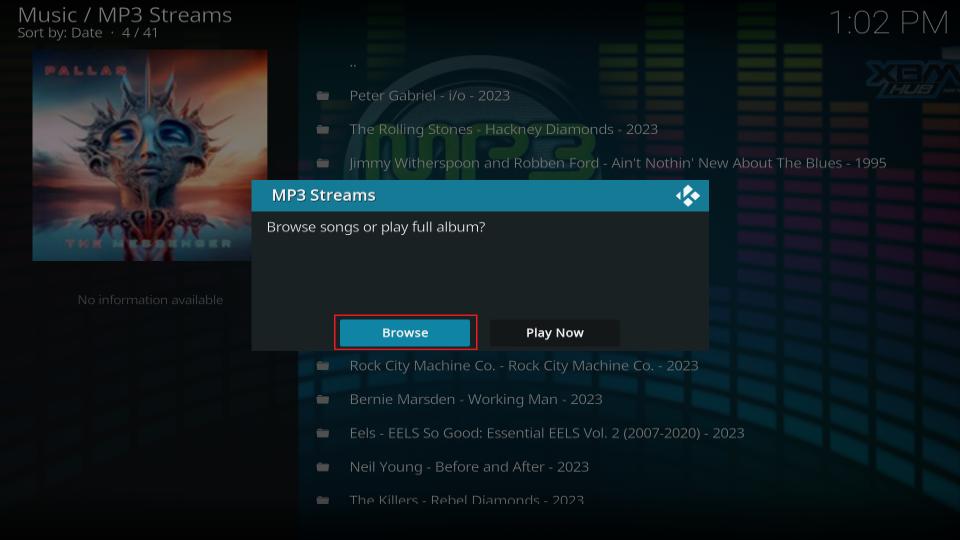This screenshot has width=960, height=540.
Task: Open Rock City Machine Co. album entry
Action: [x=523, y=366]
